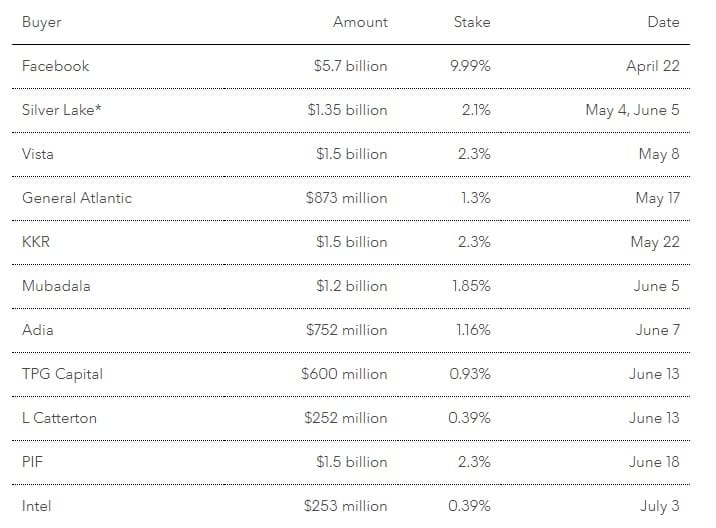Select the Adia row label
716x528 pixels.
[38, 330]
